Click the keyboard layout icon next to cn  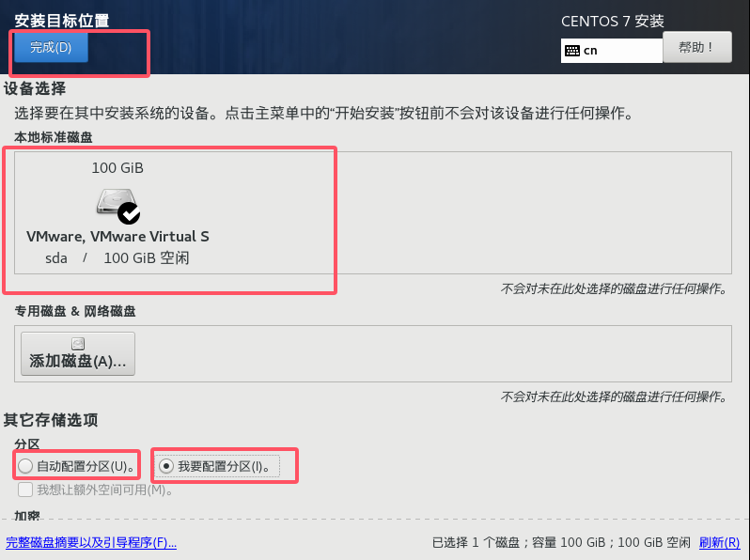[572, 51]
